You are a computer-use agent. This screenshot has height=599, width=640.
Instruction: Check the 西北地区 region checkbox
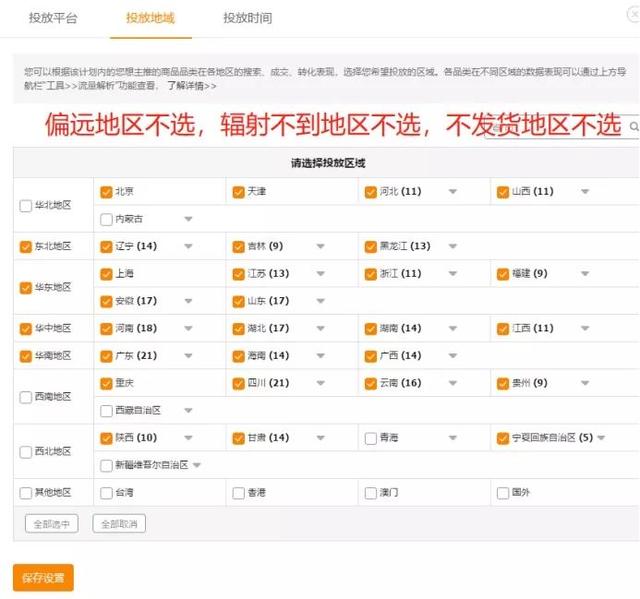click(x=26, y=452)
